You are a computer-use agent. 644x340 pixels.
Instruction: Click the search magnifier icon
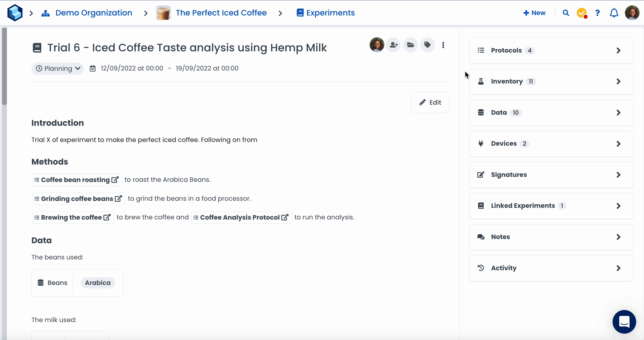[x=566, y=13]
